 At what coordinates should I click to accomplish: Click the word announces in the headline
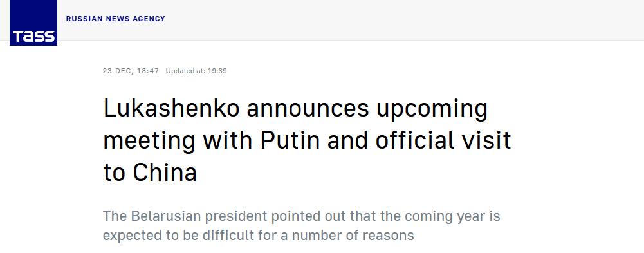(x=308, y=109)
